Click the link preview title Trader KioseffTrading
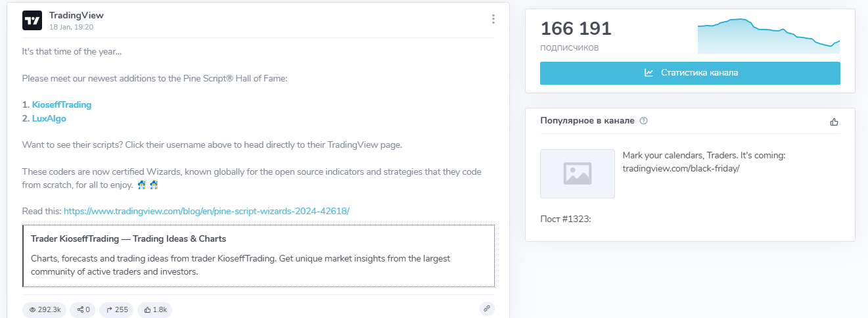Image resolution: width=868 pixels, height=318 pixels. pyautogui.click(x=129, y=238)
